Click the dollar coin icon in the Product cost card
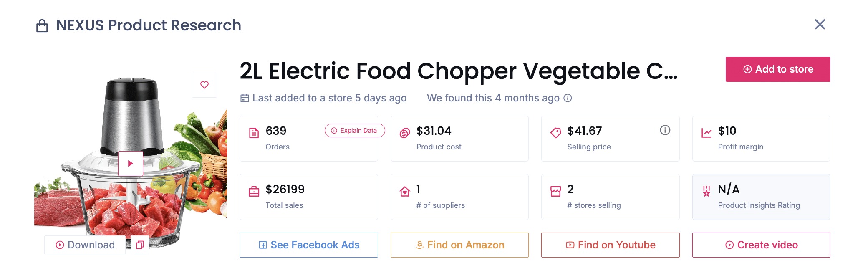This screenshot has height=268, width=868. [404, 131]
